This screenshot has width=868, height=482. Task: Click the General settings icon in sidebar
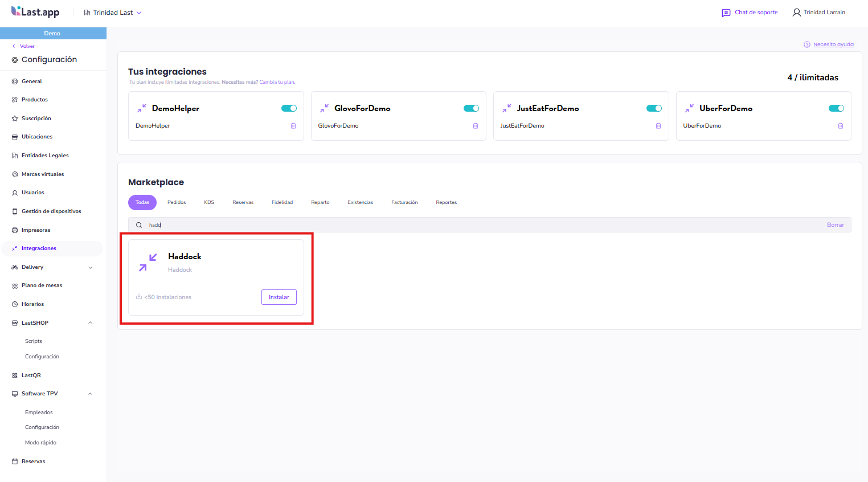click(15, 81)
